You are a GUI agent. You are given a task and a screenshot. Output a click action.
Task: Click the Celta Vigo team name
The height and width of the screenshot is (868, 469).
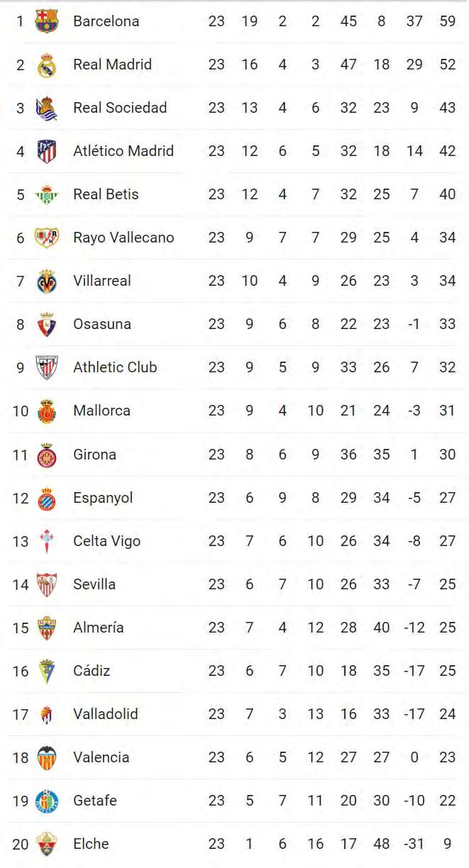tap(107, 541)
